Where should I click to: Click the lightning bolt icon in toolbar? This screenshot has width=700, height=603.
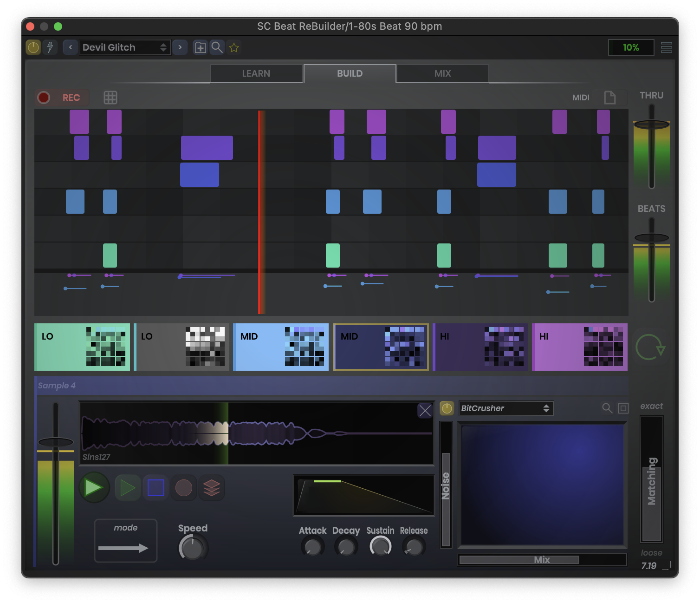point(50,47)
